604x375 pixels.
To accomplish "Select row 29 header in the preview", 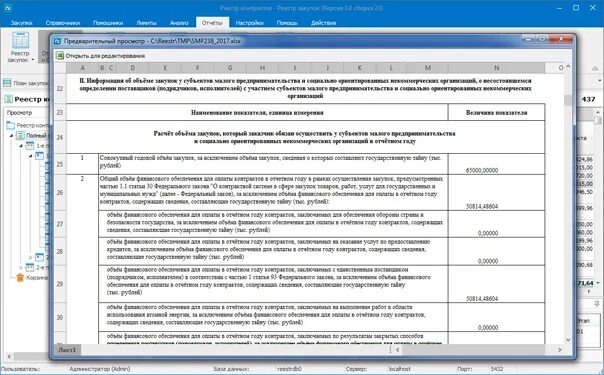I will (60, 284).
